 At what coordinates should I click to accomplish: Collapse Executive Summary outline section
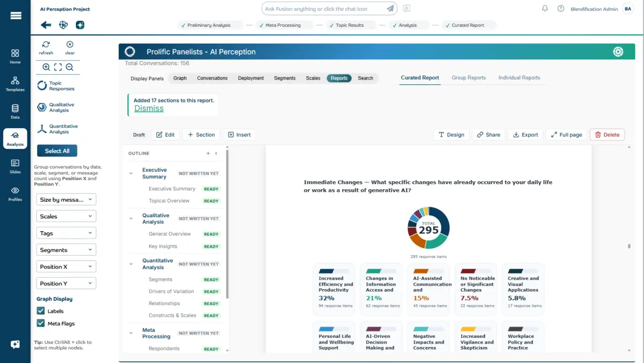(131, 173)
